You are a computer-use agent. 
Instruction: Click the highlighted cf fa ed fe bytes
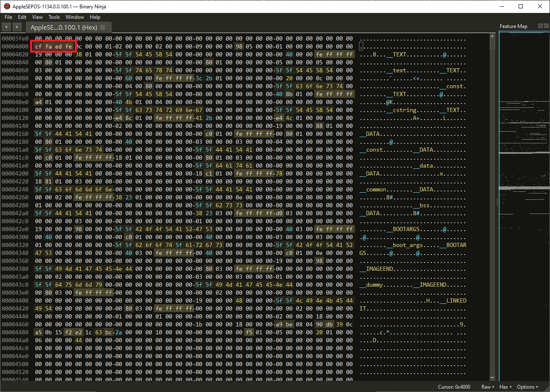coord(53,46)
